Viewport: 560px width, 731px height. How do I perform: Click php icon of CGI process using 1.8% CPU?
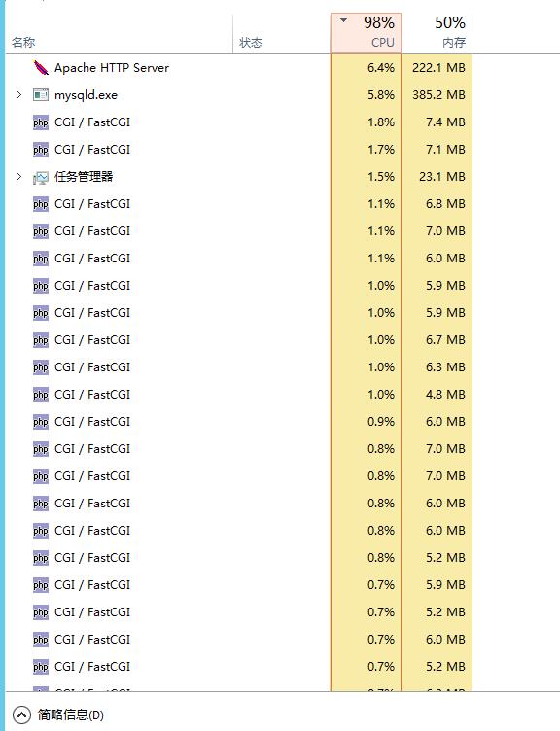(41, 122)
